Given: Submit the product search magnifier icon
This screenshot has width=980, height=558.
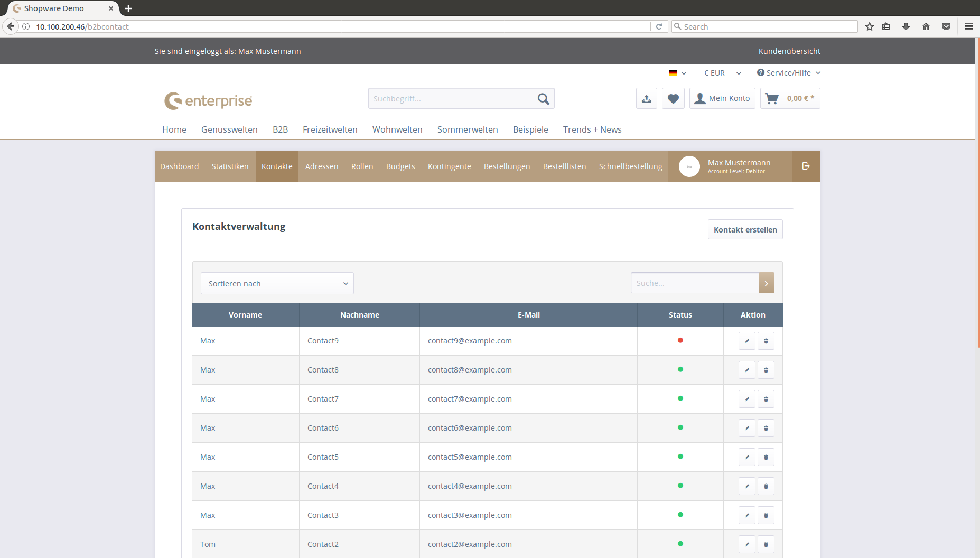Looking at the screenshot, I should pyautogui.click(x=543, y=99).
